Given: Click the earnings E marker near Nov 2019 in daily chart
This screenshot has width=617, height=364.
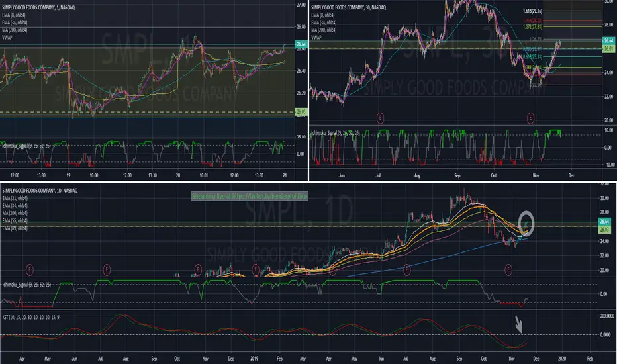Looking at the screenshot, I should pos(508,269).
